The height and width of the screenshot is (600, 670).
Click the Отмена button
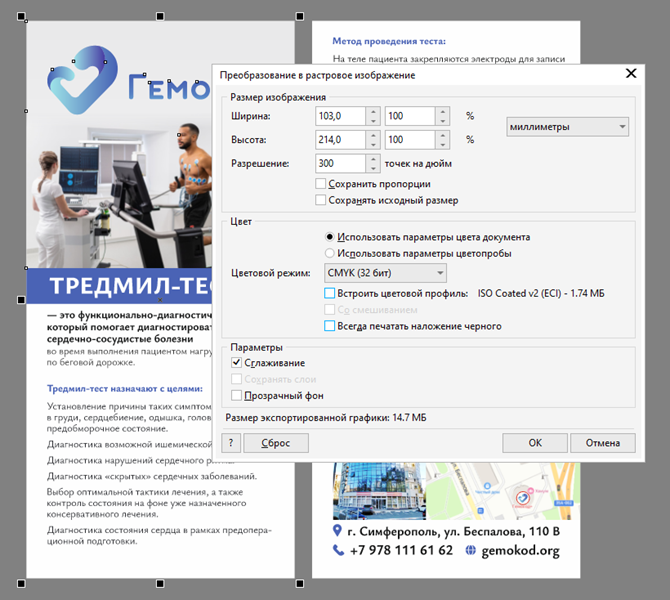(602, 443)
